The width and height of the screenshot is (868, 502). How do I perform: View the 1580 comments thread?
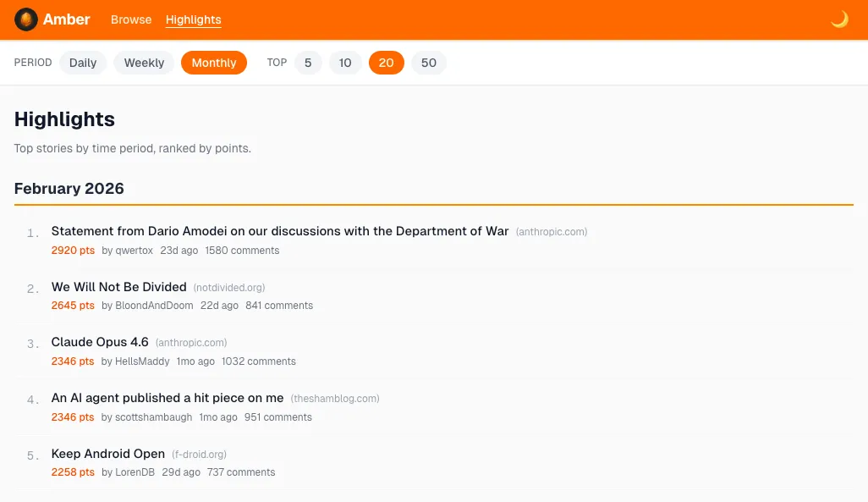[x=242, y=251]
